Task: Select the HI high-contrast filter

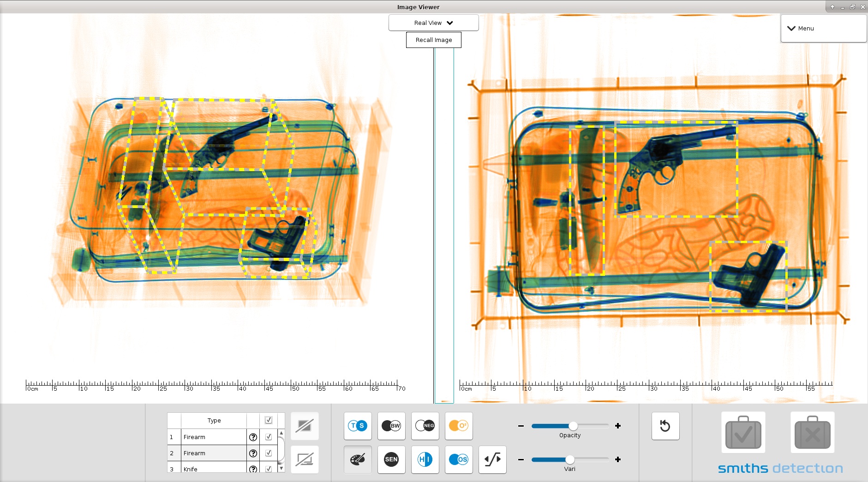Action: [x=425, y=459]
